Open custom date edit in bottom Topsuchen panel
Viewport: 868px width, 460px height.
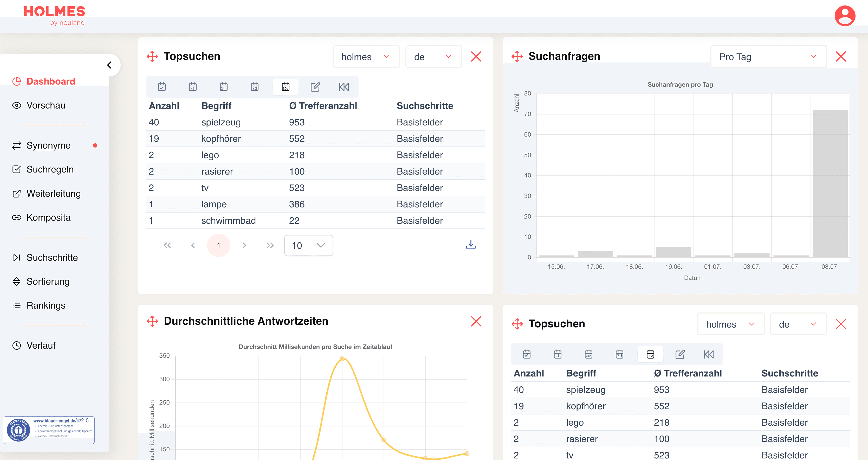(x=680, y=354)
